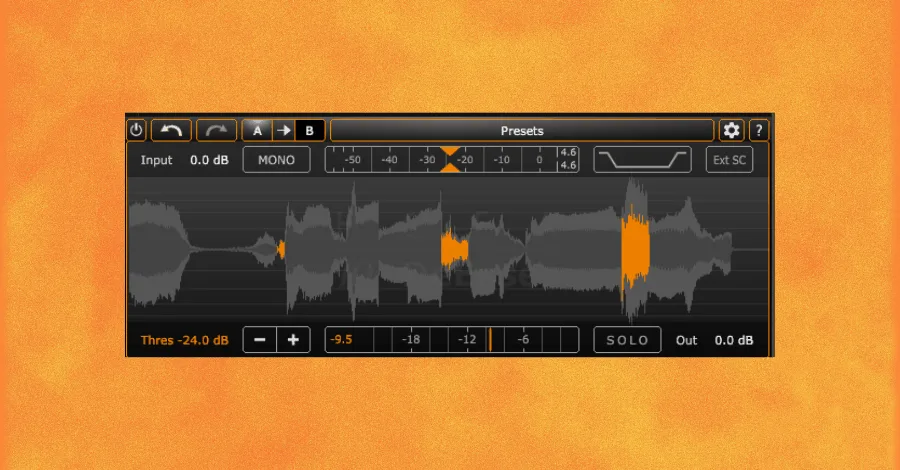Click the Input 0.0 dB value
This screenshot has height=470, width=900.
[x=210, y=160]
